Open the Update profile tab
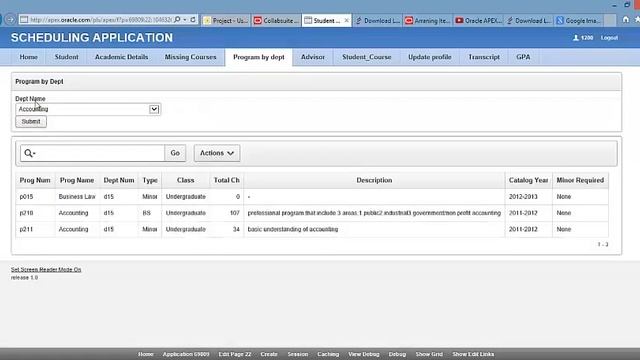The height and width of the screenshot is (360, 640). [430, 57]
